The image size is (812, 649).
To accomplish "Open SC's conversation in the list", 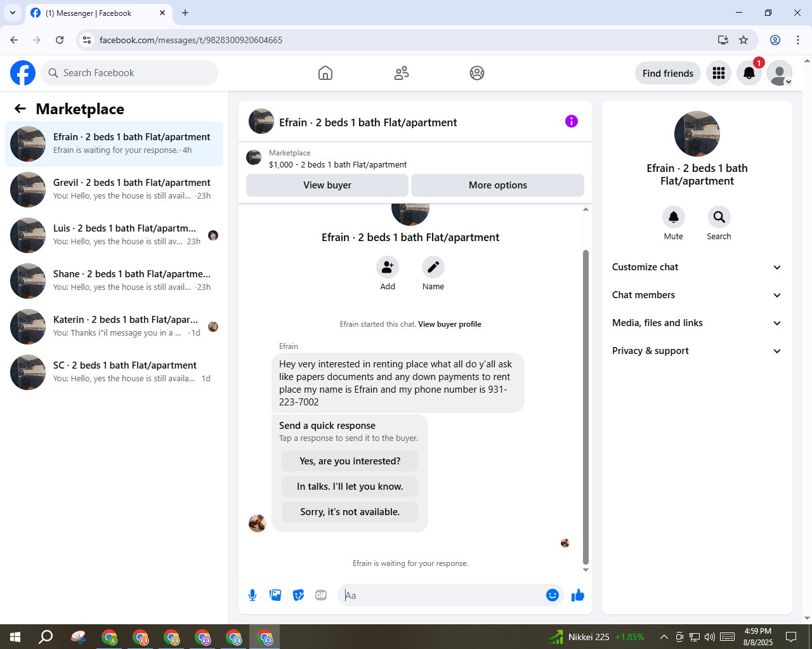I will point(114,372).
